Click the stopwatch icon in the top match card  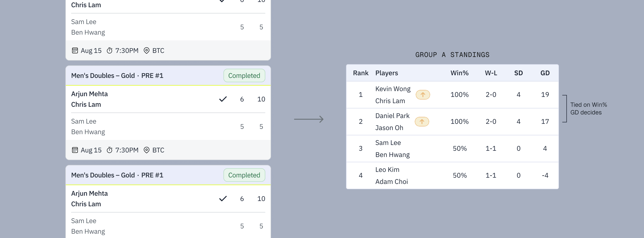pos(110,50)
